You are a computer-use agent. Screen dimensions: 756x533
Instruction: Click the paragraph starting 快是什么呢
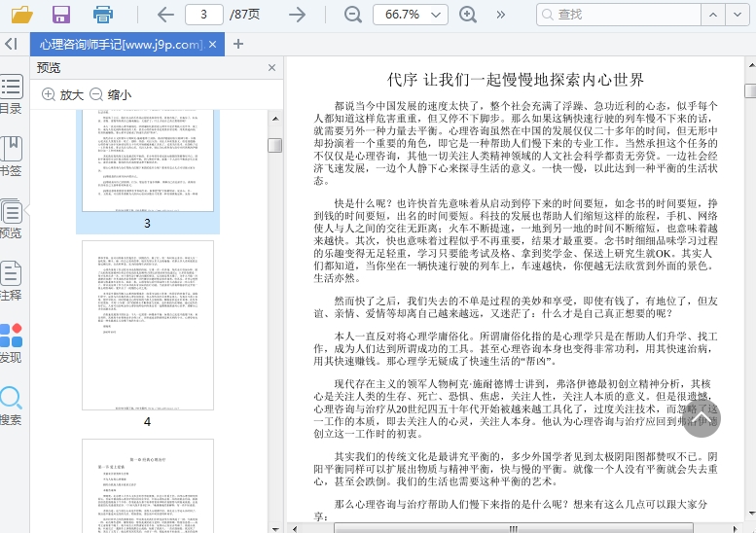click(515, 240)
